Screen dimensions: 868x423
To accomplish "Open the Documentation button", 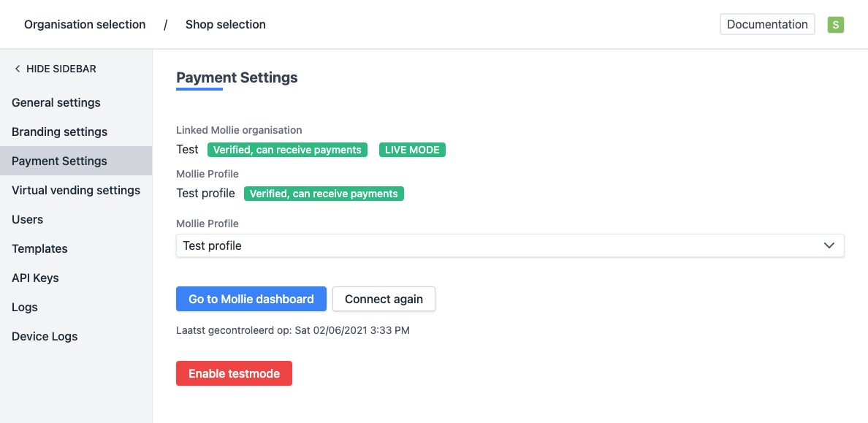I will point(767,24).
